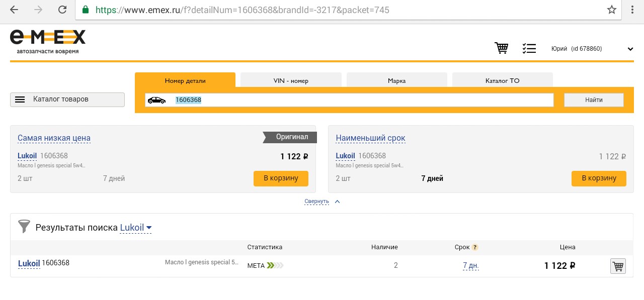Screen dimensions: 644x300
Task: Click the Наименьший срок link
Action: point(370,138)
